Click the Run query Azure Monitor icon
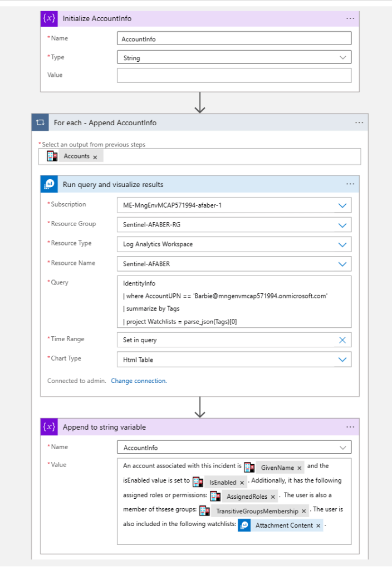 click(x=50, y=184)
